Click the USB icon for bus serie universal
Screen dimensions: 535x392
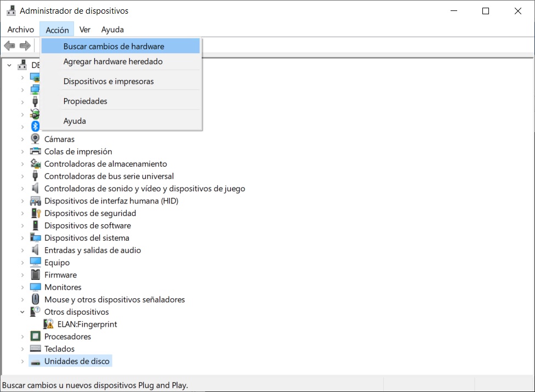coord(35,175)
